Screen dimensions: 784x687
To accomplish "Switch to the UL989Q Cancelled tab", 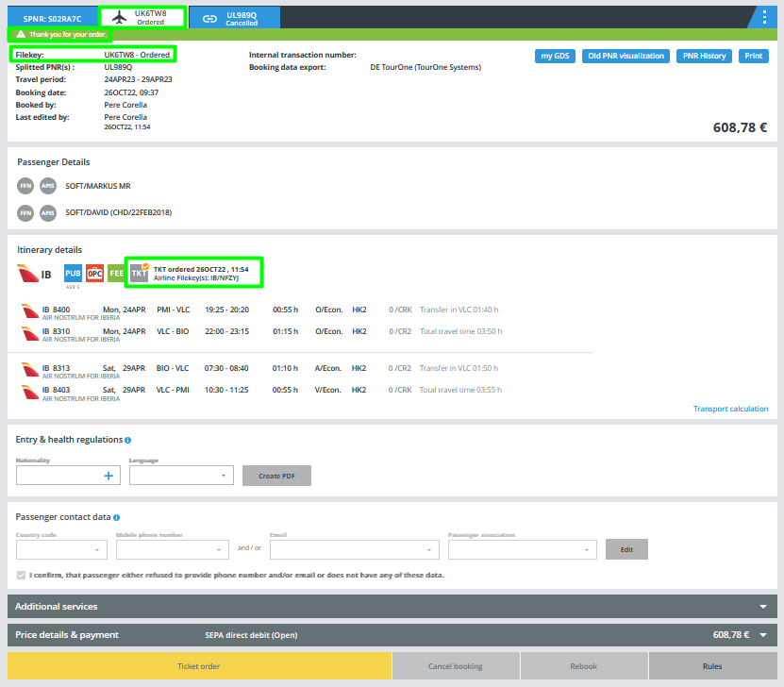I will coord(234,17).
